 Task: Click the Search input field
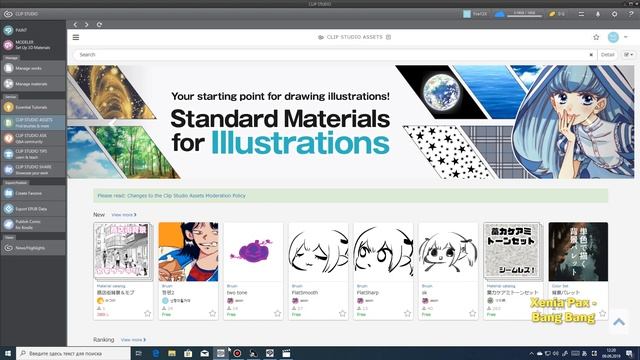(x=331, y=54)
